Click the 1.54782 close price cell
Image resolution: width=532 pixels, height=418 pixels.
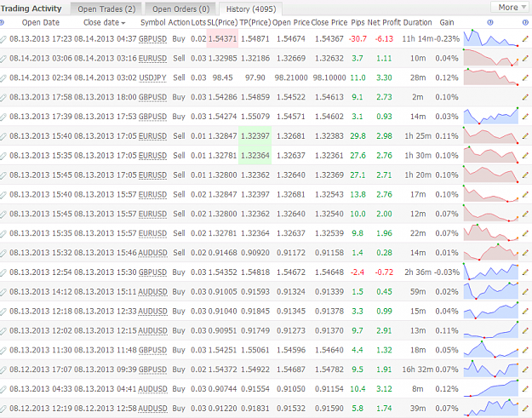tap(329, 369)
